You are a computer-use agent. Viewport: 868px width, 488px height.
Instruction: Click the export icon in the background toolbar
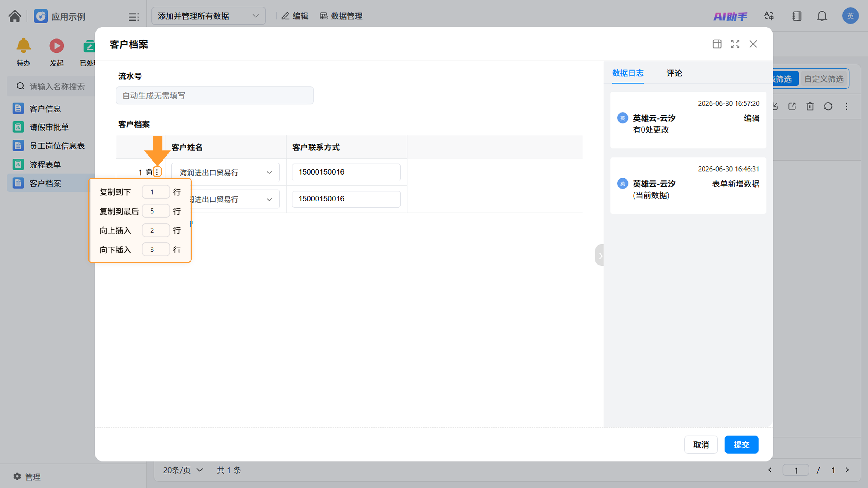pyautogui.click(x=792, y=107)
